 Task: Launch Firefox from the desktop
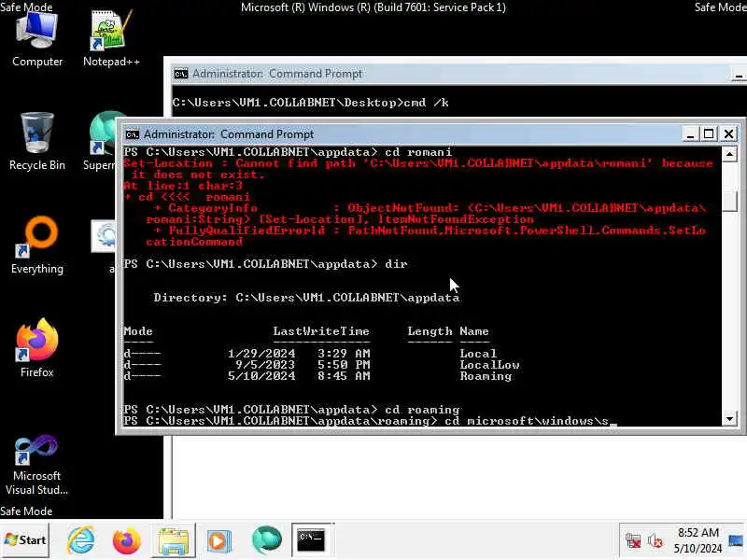coord(37,348)
